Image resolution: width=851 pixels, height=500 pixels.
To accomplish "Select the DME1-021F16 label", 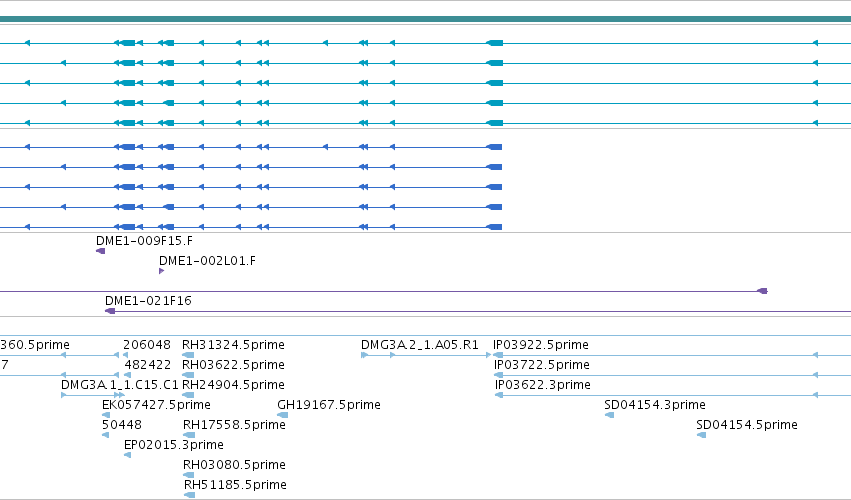I will [148, 301].
